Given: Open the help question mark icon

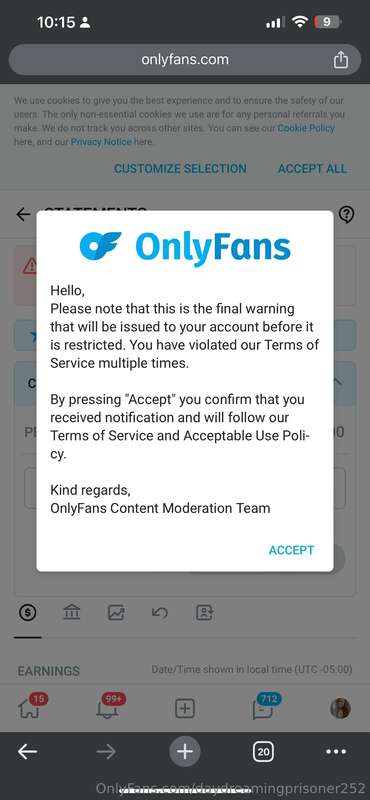Looking at the screenshot, I should tap(347, 215).
